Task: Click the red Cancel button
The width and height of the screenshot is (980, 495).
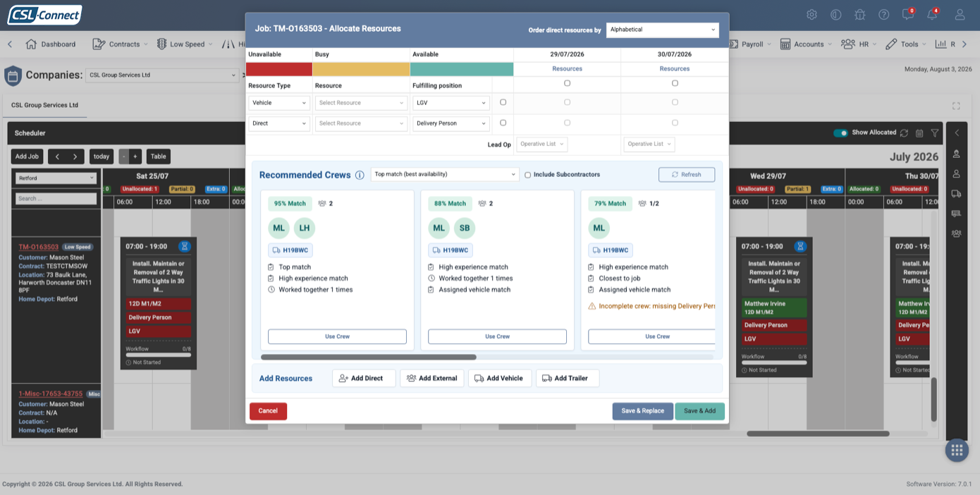Action: tap(268, 411)
